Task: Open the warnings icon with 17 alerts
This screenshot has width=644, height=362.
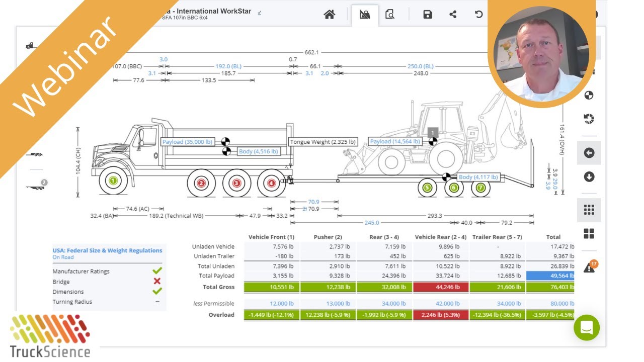Action: [x=590, y=267]
